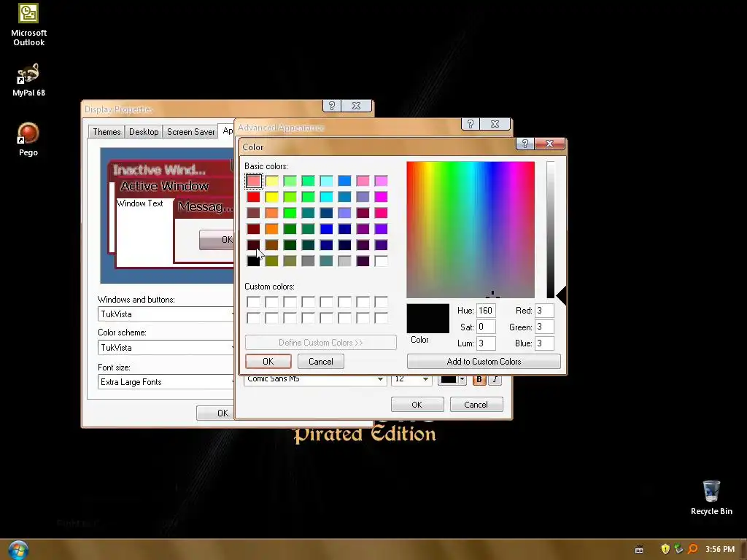
Task: Switch to the Desktop tab
Action: [x=144, y=132]
